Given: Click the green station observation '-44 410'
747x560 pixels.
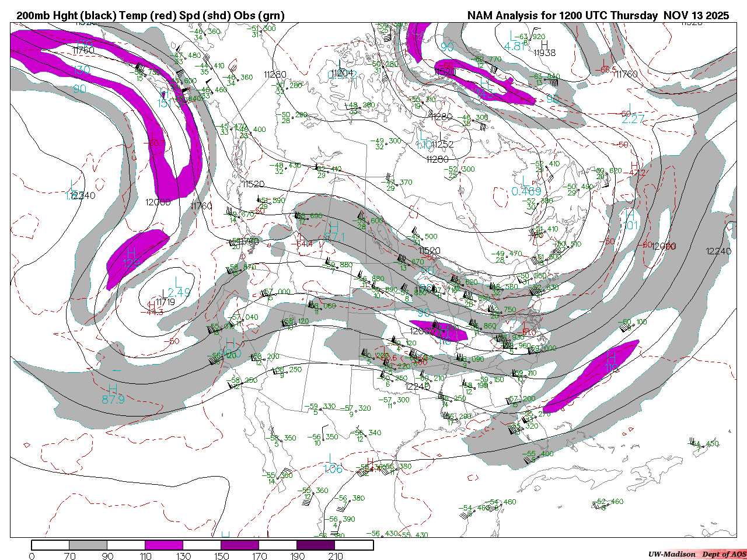Looking at the screenshot, I should pyautogui.click(x=208, y=66).
